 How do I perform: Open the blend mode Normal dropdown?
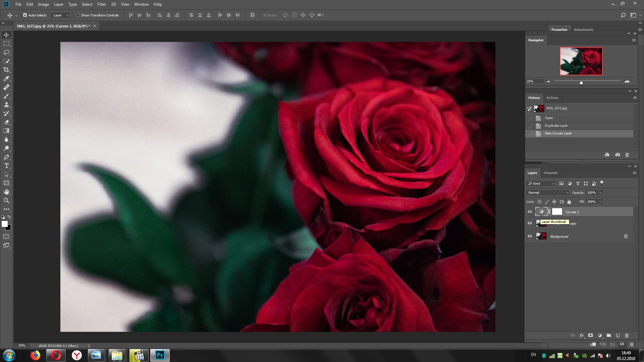(x=548, y=193)
